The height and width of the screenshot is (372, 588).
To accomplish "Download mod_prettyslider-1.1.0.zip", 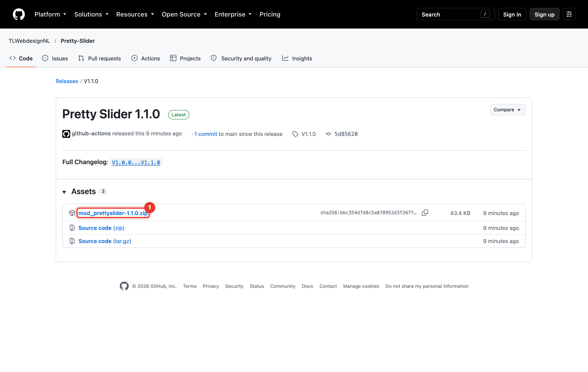I will click(x=113, y=213).
